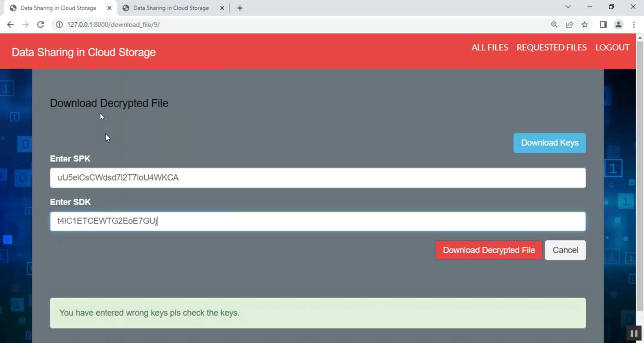Open the Chrome profile avatar
Image resolution: width=644 pixels, height=343 pixels.
click(x=618, y=24)
